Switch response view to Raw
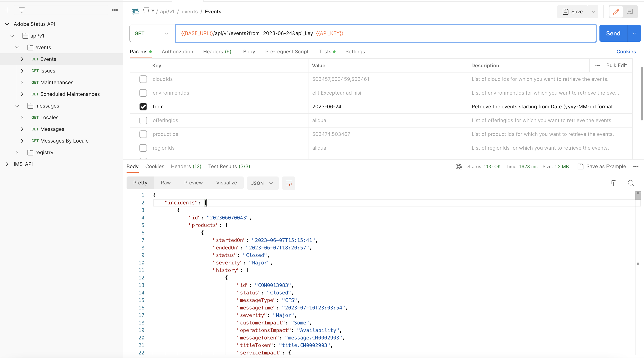Viewport: 644px width, 358px height. [x=165, y=183]
